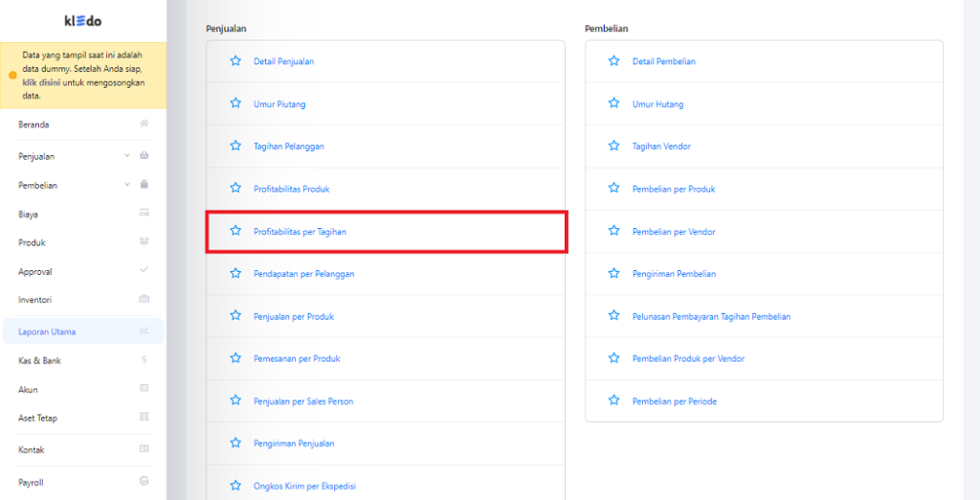The width and height of the screenshot is (980, 500).
Task: Click the Penjualan basket icon in sidebar
Action: (144, 155)
